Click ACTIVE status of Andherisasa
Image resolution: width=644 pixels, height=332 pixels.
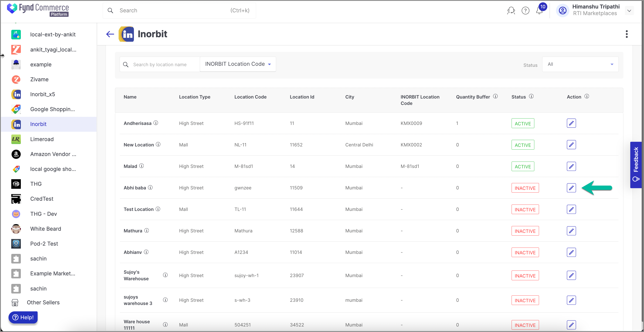[523, 123]
